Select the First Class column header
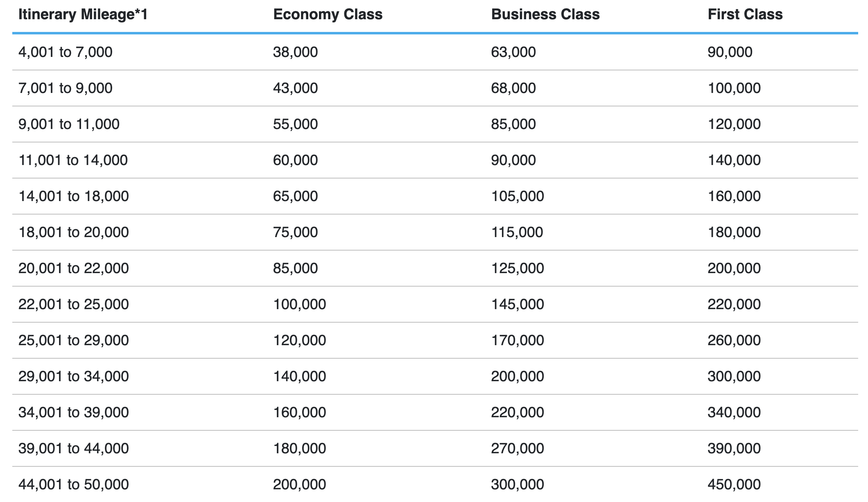This screenshot has height=502, width=868. pos(745,15)
